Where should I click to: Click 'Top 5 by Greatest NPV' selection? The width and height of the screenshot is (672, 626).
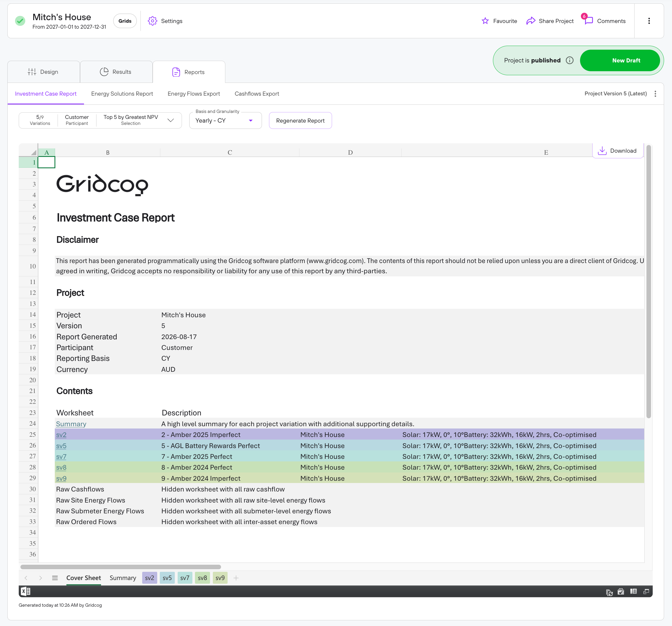[x=131, y=120]
